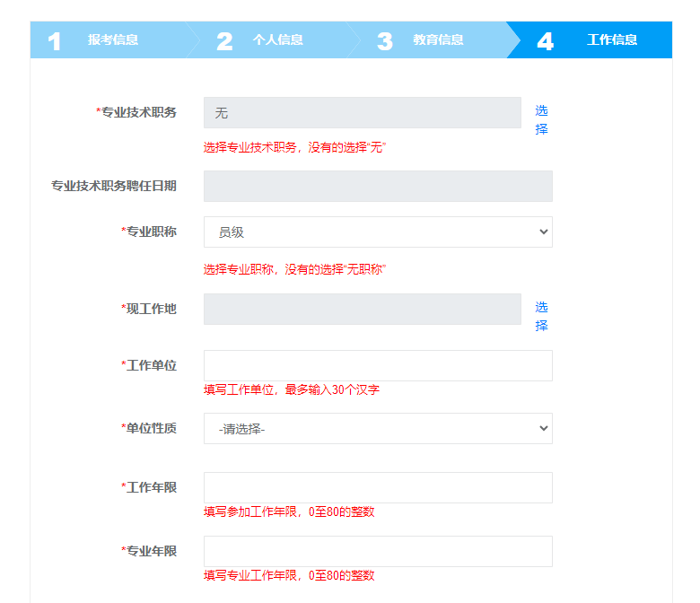700x603 pixels.
Task: Click the *现工作地 label
Action: [149, 309]
